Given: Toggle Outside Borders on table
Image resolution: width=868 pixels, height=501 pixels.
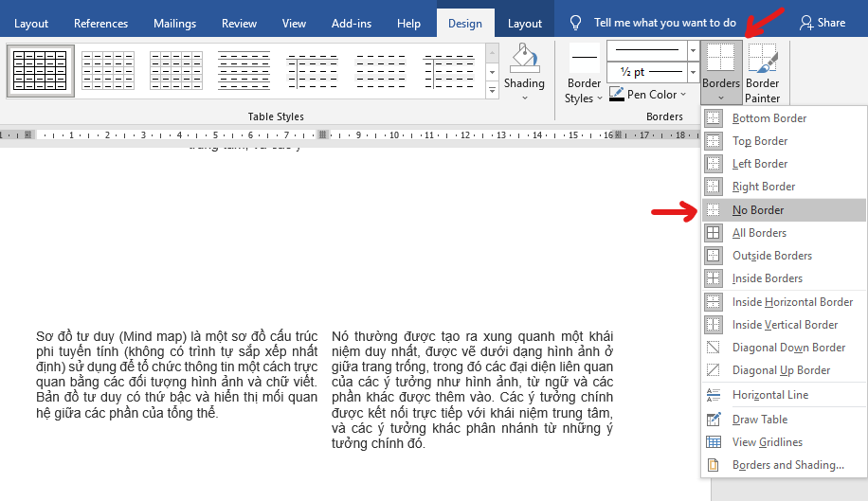Looking at the screenshot, I should point(771,256).
